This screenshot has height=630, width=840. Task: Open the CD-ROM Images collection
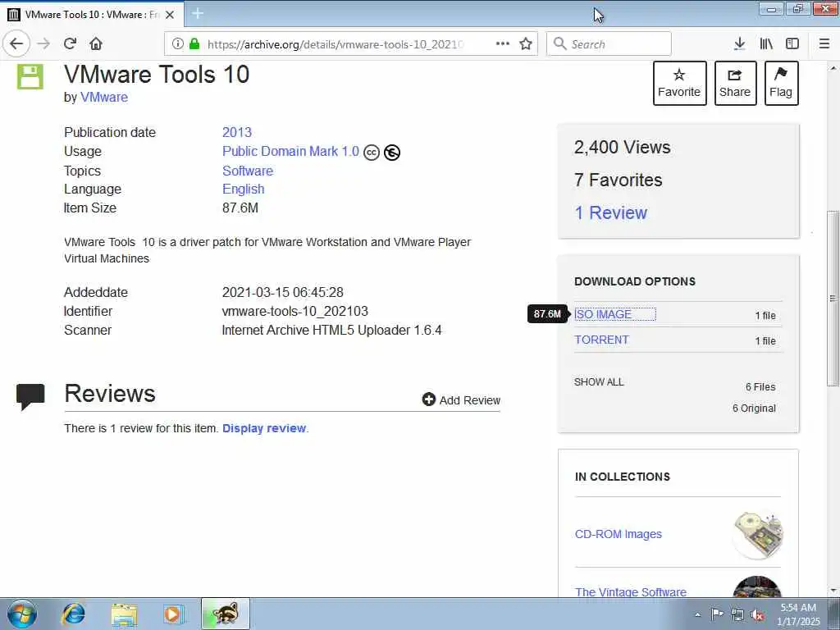click(x=619, y=534)
